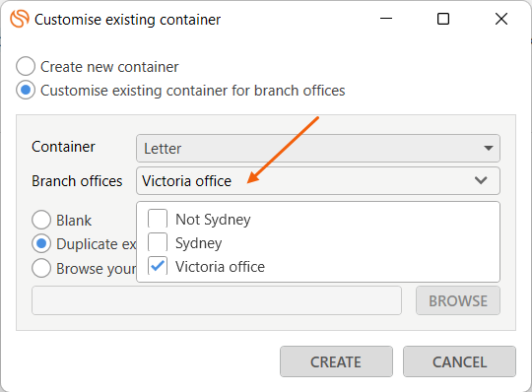Minimize the Customise existing container dialog

(x=386, y=19)
